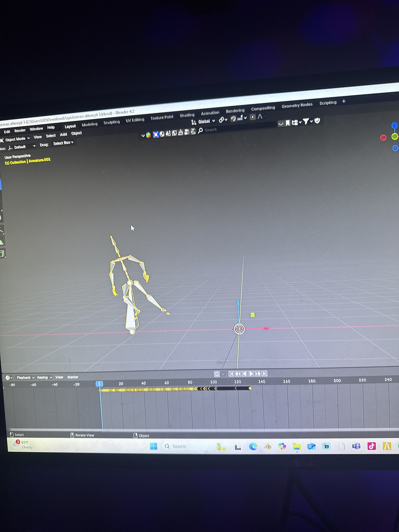Viewport: 399px width, 532px height.
Task: Toggle proportional editing in viewport header
Action: (253, 117)
